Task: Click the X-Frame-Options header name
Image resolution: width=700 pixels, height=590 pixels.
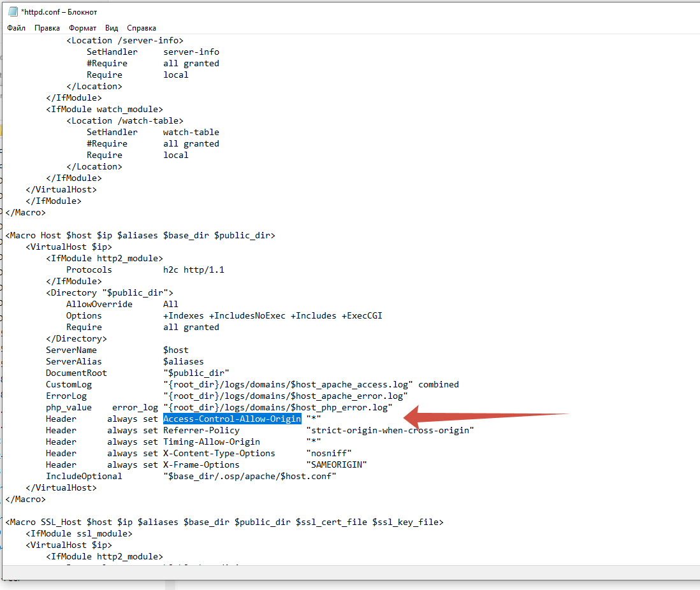Action: click(x=201, y=465)
